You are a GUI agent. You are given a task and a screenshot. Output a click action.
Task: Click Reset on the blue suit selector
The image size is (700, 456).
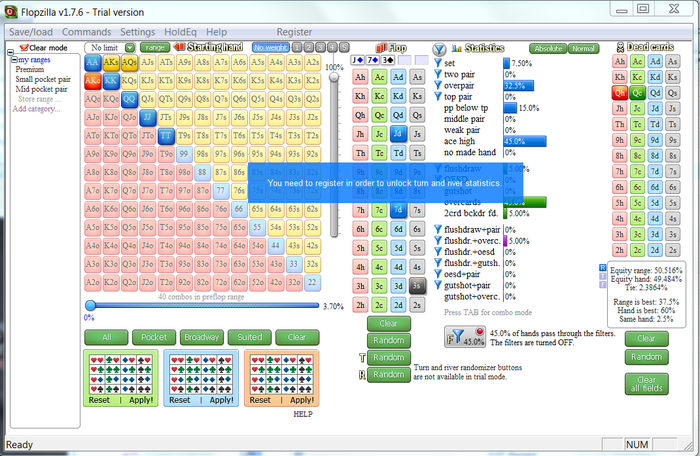tap(179, 400)
